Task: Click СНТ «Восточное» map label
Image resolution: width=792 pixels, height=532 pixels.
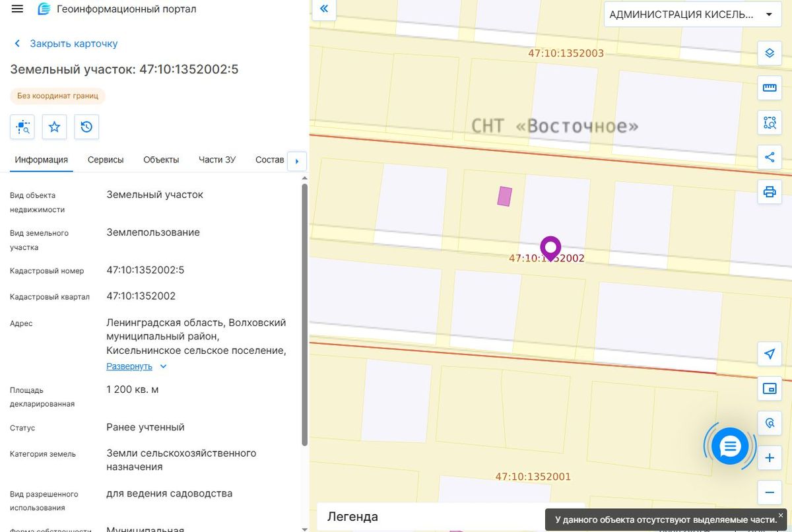Action: 555,125
